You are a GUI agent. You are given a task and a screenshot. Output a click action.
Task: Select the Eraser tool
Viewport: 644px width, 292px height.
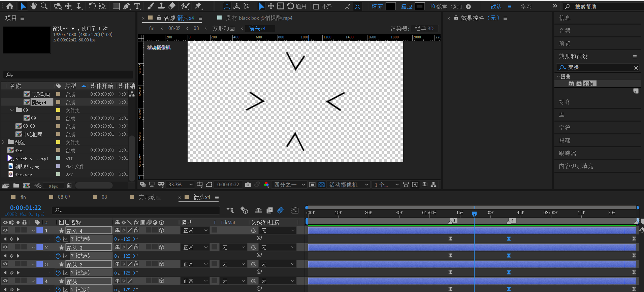[172, 6]
